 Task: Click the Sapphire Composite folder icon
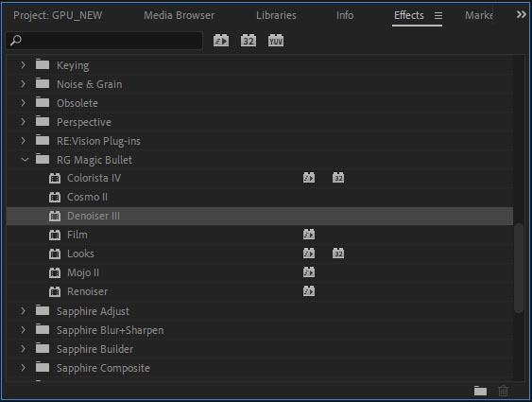pyautogui.click(x=43, y=367)
